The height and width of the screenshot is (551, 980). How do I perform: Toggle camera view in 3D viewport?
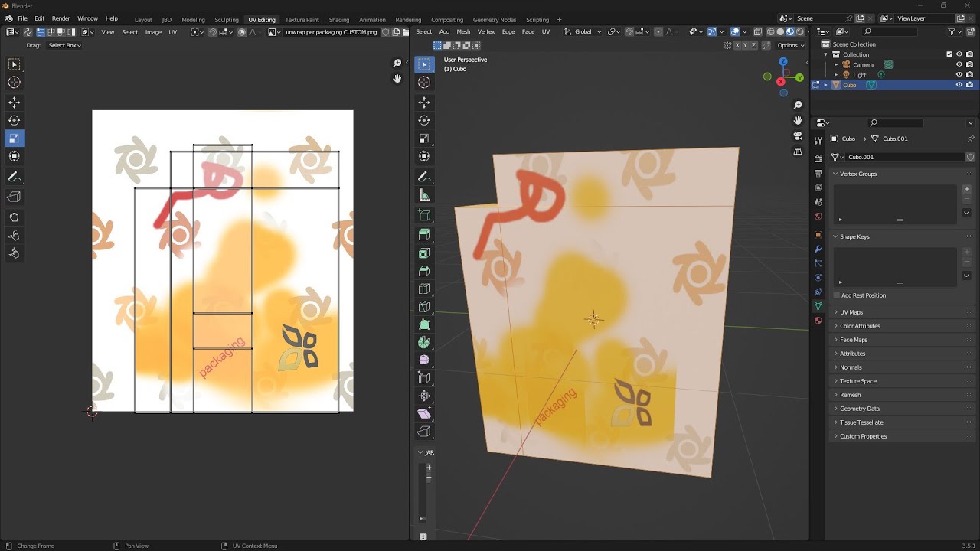click(x=798, y=135)
